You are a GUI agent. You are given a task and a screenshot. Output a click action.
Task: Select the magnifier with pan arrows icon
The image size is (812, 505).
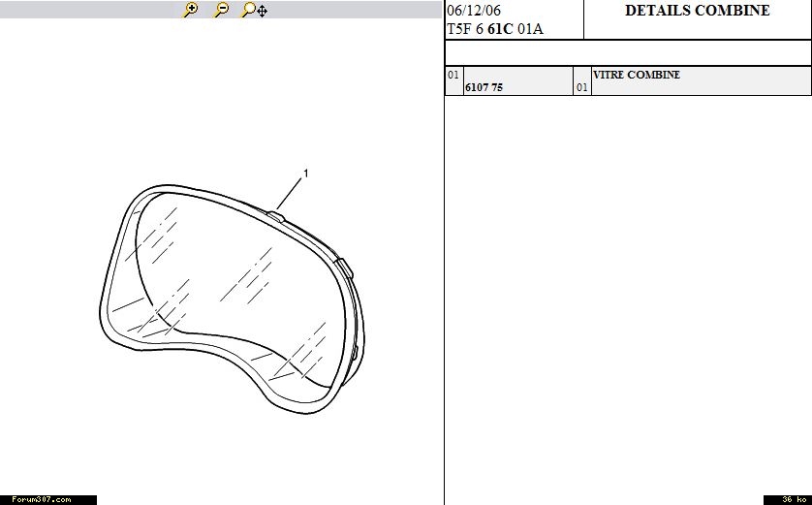coord(255,10)
